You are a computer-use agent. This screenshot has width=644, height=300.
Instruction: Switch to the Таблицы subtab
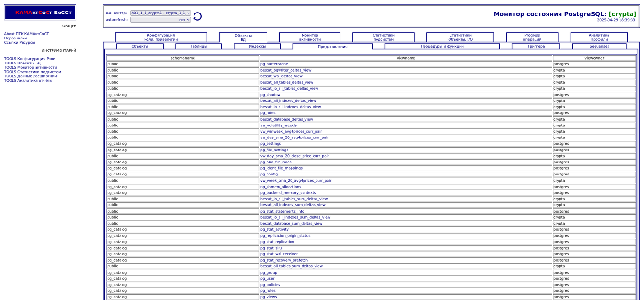coord(198,46)
